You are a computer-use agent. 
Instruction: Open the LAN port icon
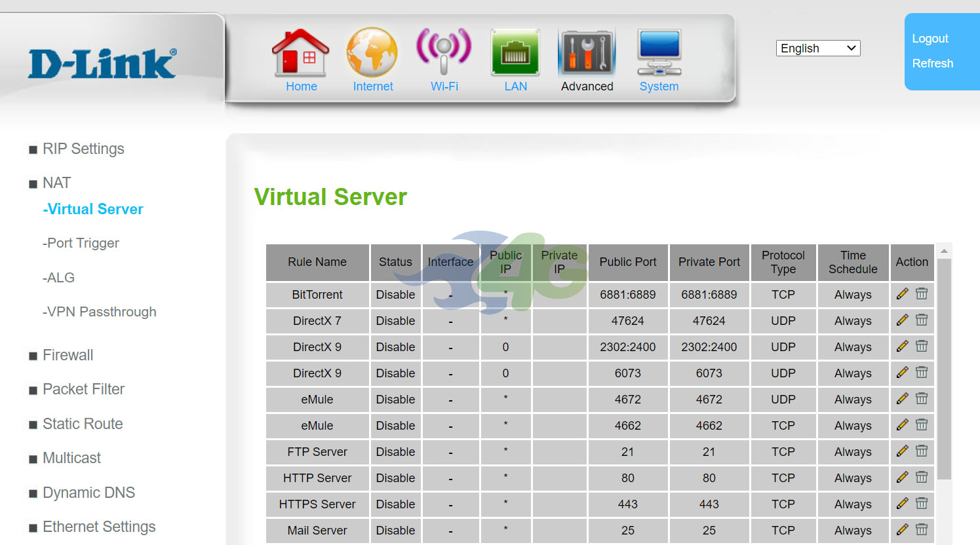[x=515, y=52]
